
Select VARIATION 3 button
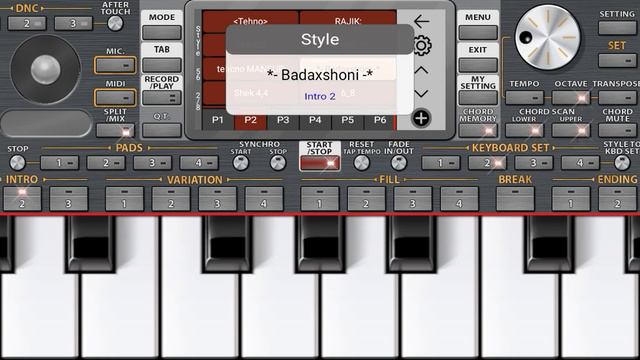pos(218,198)
